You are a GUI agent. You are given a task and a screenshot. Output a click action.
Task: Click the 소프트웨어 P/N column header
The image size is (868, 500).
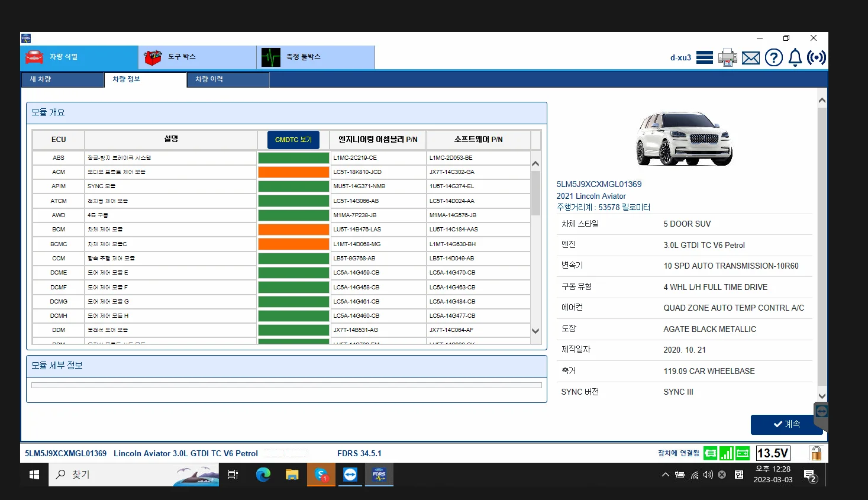pos(479,140)
